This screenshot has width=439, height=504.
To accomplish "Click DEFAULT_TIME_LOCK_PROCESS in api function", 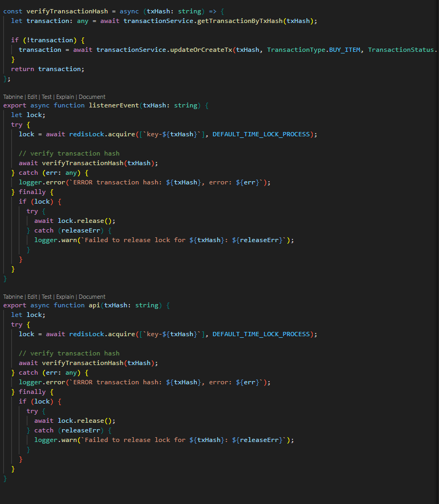I will (261, 334).
